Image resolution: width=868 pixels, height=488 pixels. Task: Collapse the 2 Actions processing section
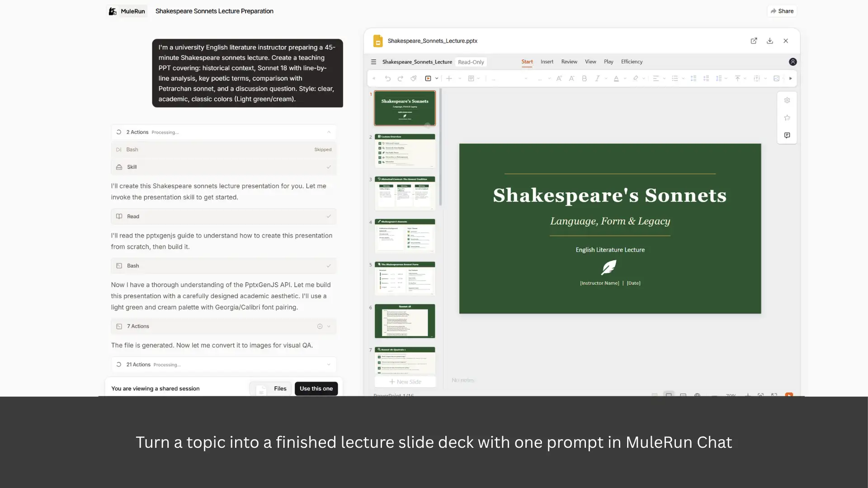click(329, 132)
